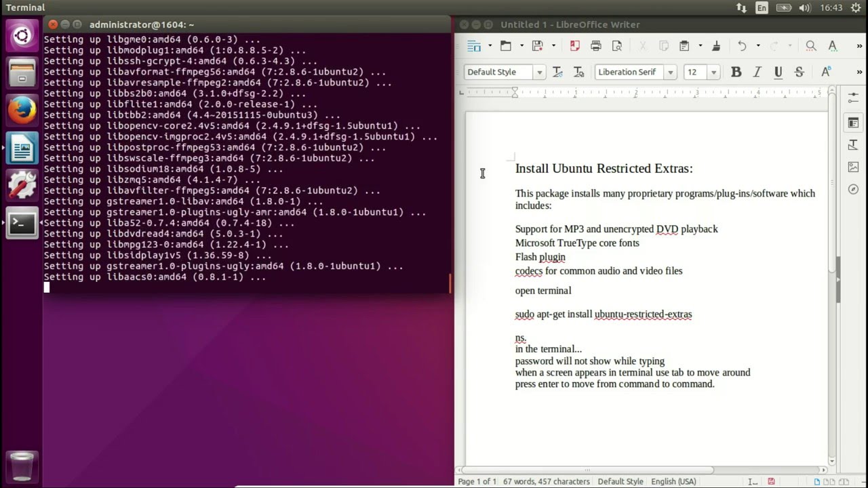
Task: Toggle Italic formatting
Action: 757,72
